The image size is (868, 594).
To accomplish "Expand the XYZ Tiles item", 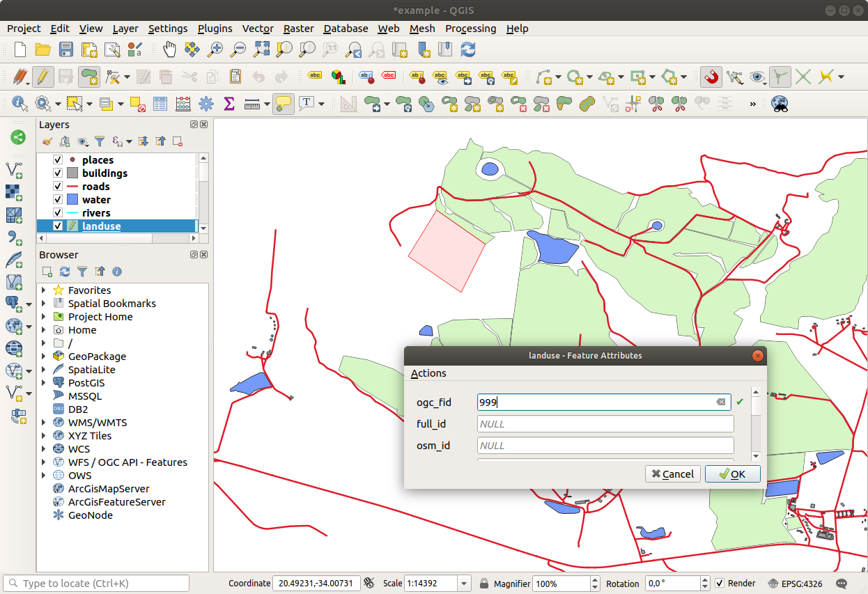I will pos(45,435).
